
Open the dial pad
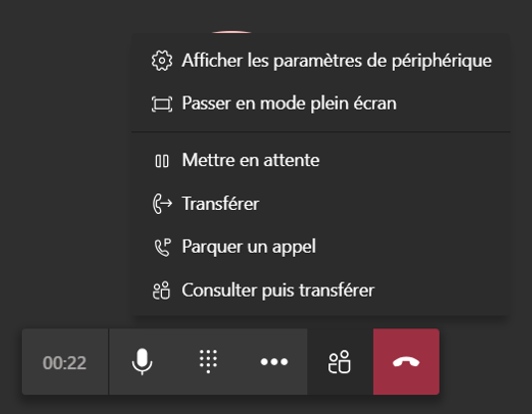[x=208, y=361]
